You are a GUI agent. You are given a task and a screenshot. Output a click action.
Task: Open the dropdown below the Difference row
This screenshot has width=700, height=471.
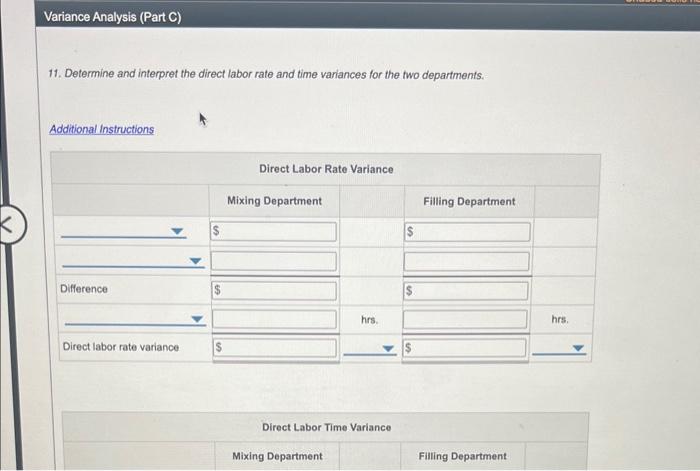[135, 319]
